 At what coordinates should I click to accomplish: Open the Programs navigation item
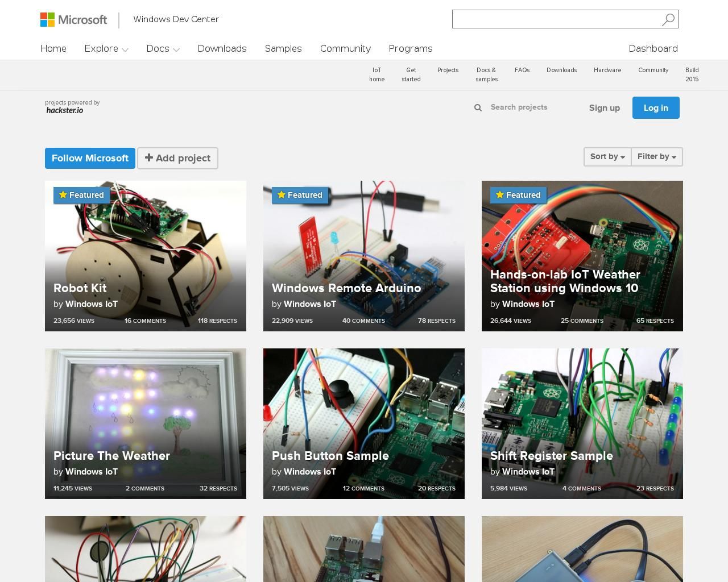click(411, 48)
